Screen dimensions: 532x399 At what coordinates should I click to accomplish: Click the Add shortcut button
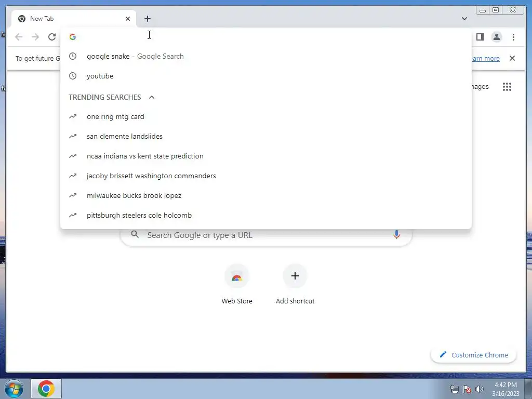tap(295, 285)
